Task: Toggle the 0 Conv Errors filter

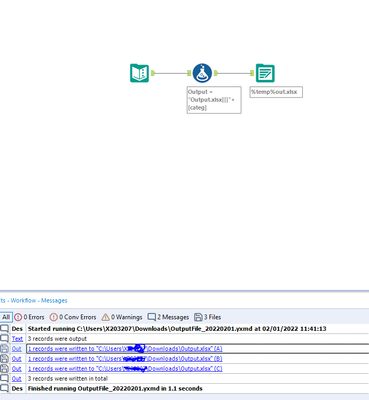Action: coord(73,317)
